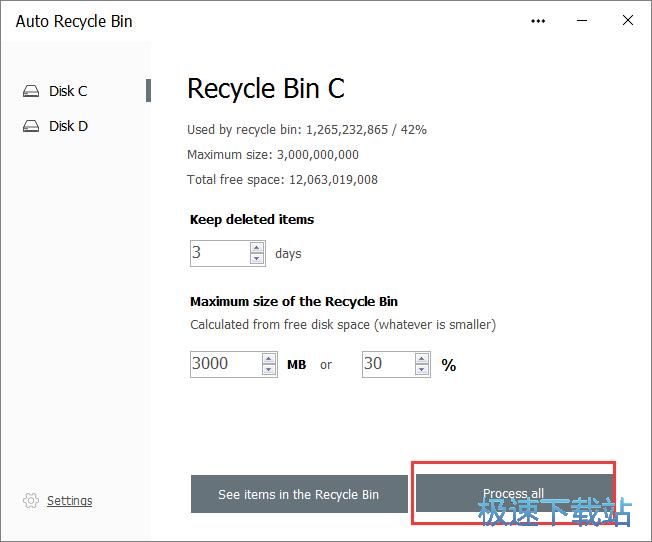Screen dimensions: 652x542
Task: Click the Disk D drive icon
Action: pos(31,126)
